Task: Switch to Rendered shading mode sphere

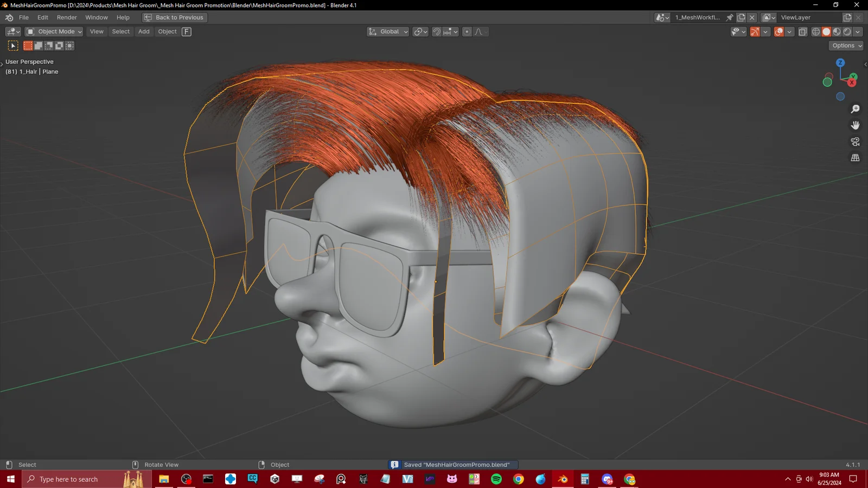Action: coord(846,31)
